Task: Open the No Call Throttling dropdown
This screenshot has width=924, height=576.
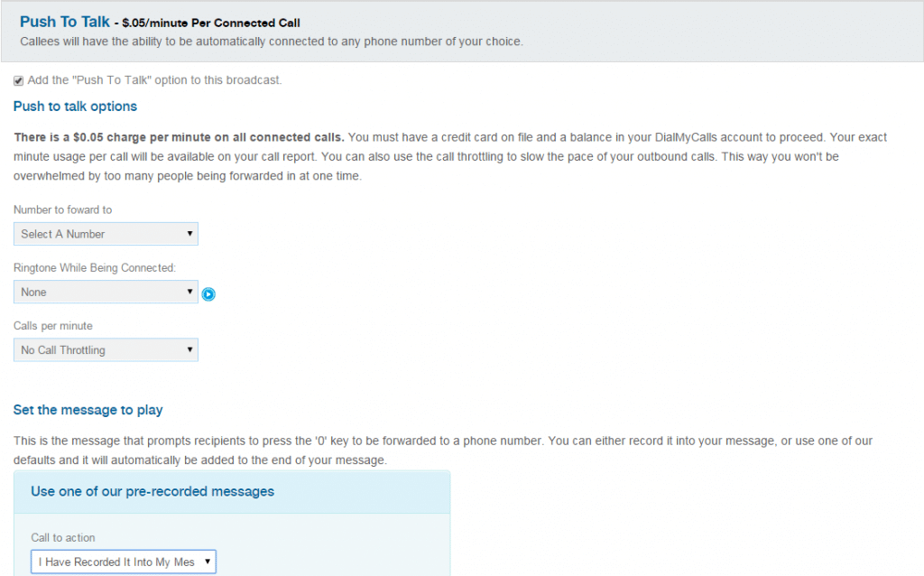Action: click(105, 349)
